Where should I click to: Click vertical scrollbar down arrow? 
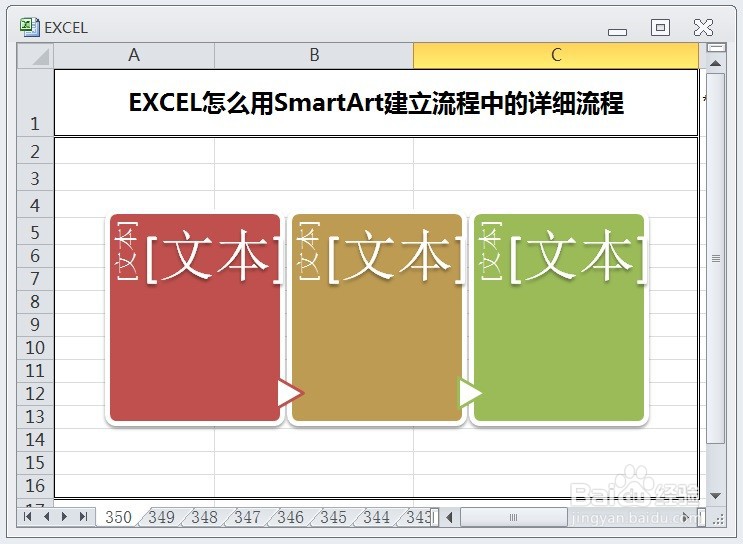click(716, 496)
